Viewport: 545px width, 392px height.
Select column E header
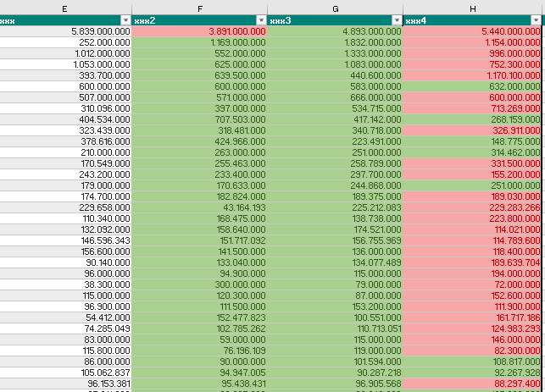coord(64,9)
